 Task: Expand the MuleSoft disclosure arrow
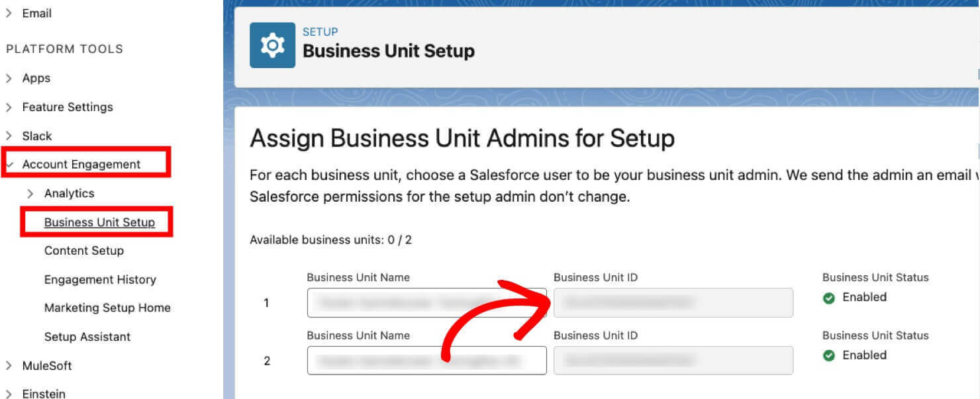9,365
